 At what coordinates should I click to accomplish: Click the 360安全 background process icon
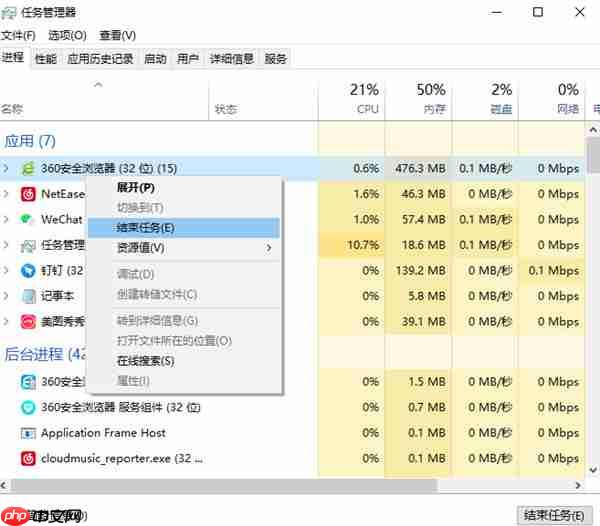click(x=28, y=382)
